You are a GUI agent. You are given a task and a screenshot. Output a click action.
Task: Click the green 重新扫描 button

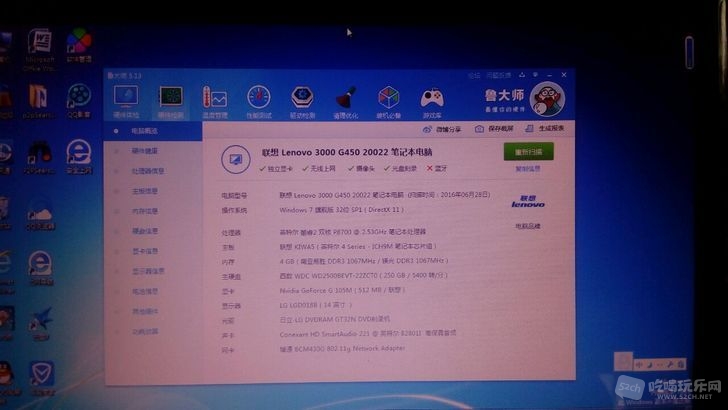(528, 151)
